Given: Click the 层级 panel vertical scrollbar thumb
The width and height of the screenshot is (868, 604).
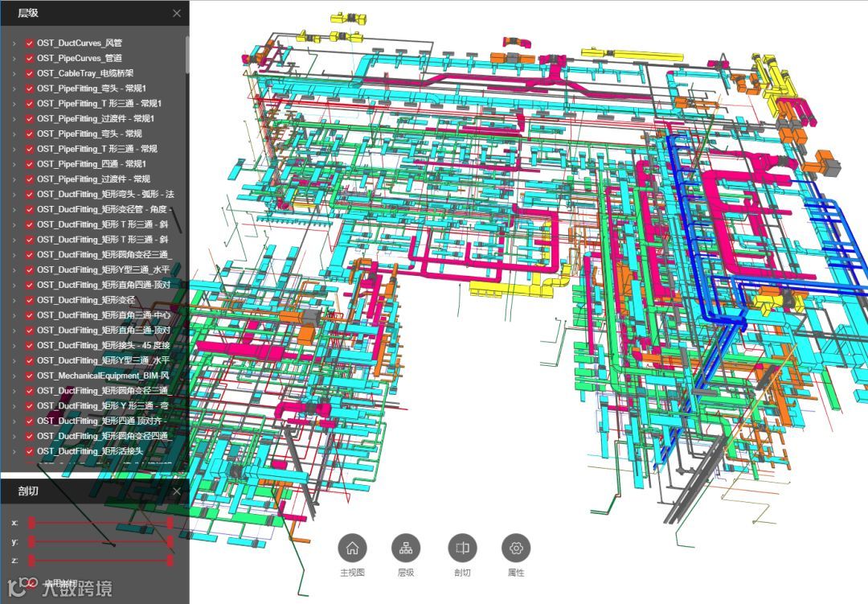Looking at the screenshot, I should click(187, 55).
